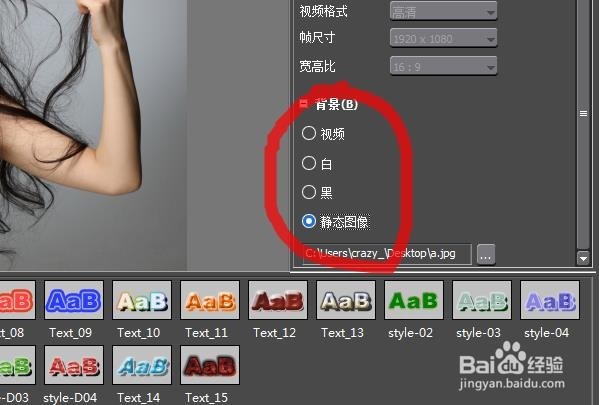Select the 视频 background radio button

(x=309, y=133)
